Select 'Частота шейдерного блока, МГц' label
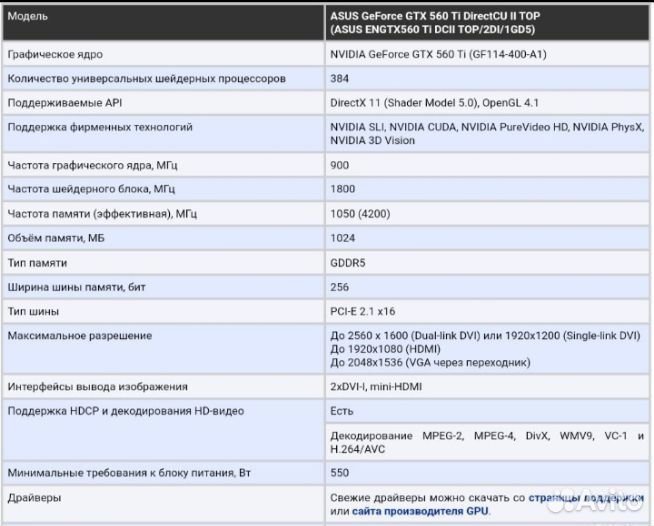 tap(91, 189)
